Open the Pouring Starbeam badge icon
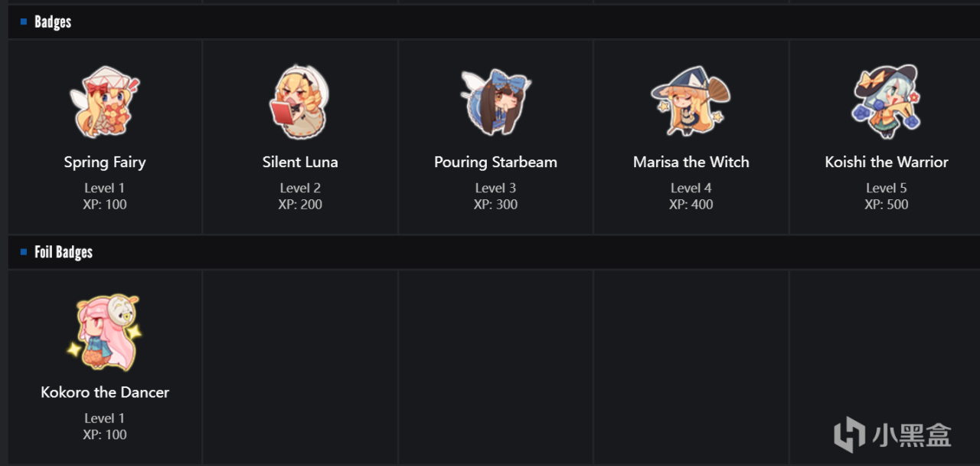 [x=495, y=103]
